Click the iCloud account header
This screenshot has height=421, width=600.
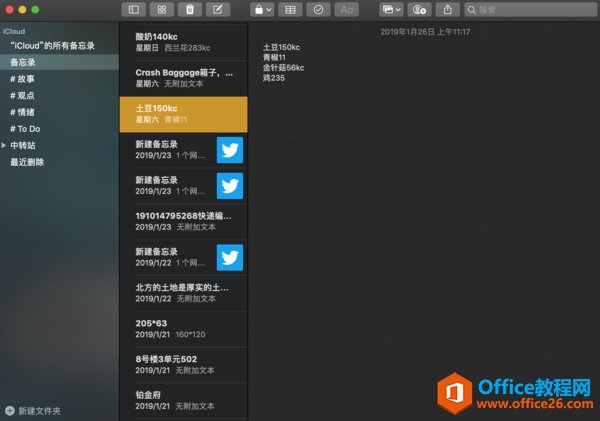pyautogui.click(x=14, y=31)
